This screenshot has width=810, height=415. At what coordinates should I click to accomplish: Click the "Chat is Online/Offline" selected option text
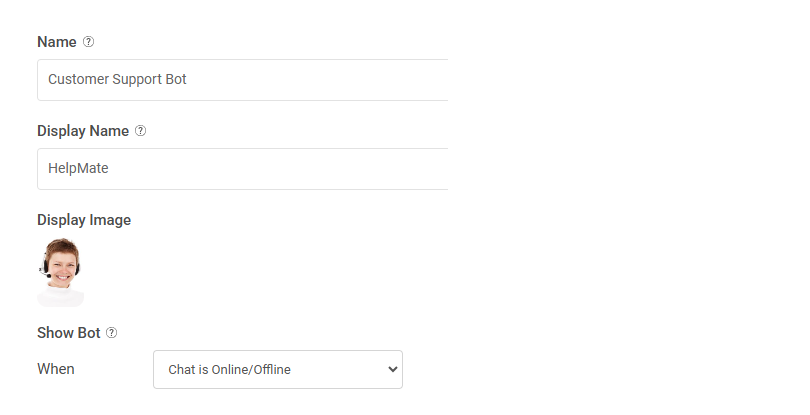point(230,370)
